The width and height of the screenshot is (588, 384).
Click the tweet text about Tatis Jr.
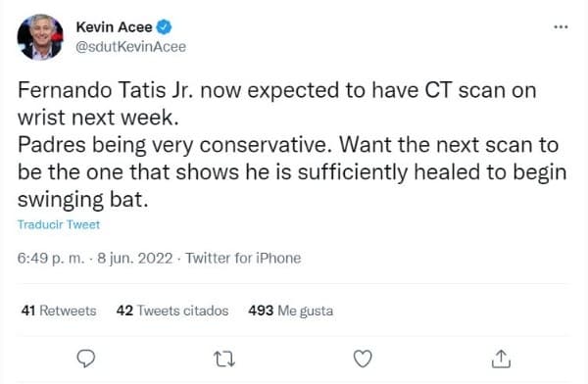(292, 145)
